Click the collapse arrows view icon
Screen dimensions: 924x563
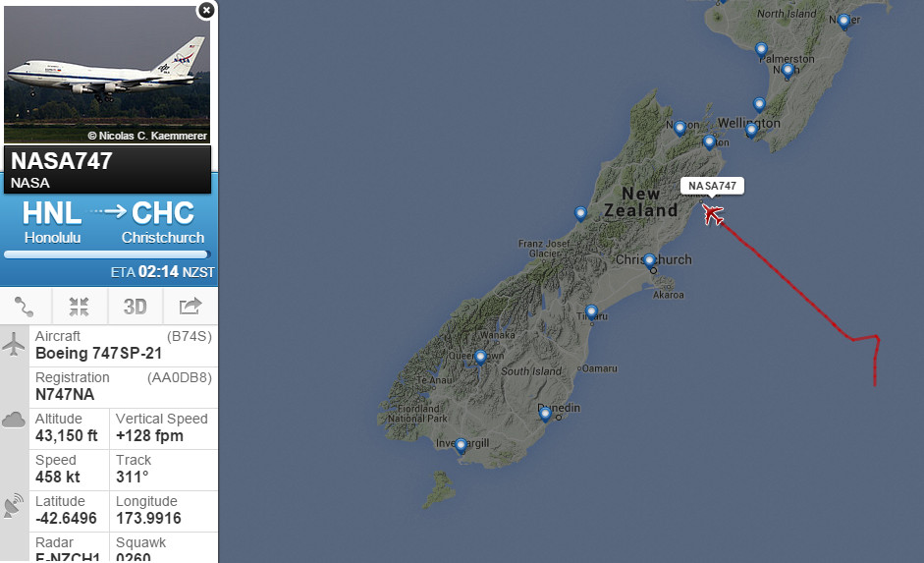pyautogui.click(x=79, y=306)
